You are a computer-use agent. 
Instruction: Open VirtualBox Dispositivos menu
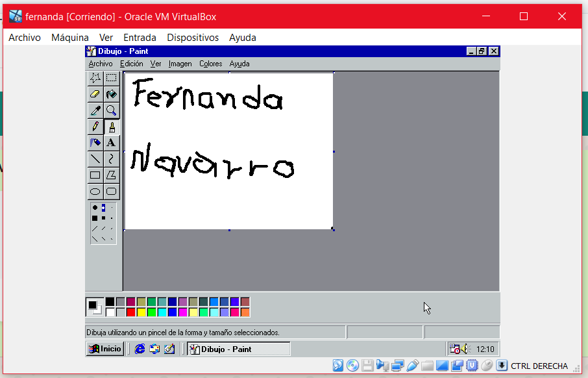coord(193,38)
